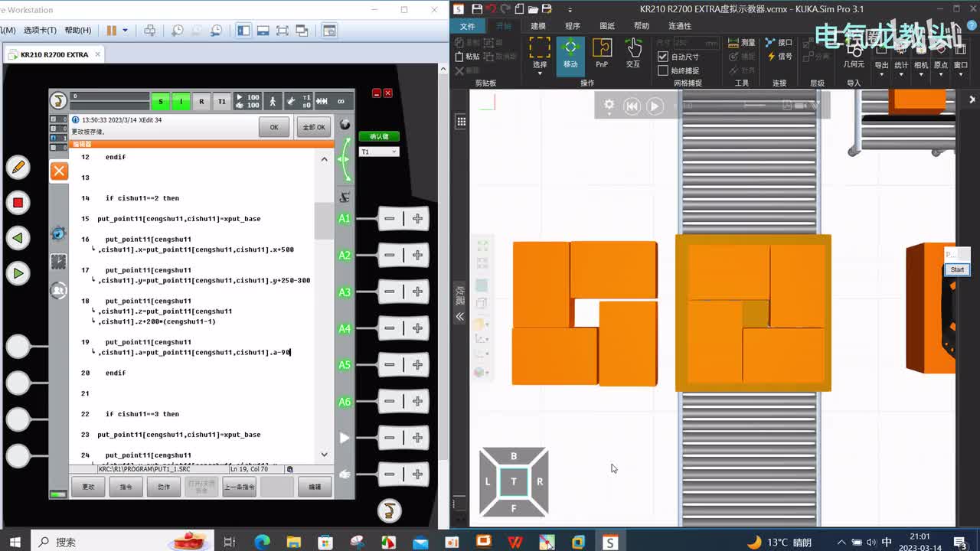Play the simulation in 3D viewport
This screenshot has height=551, width=980.
click(x=655, y=106)
